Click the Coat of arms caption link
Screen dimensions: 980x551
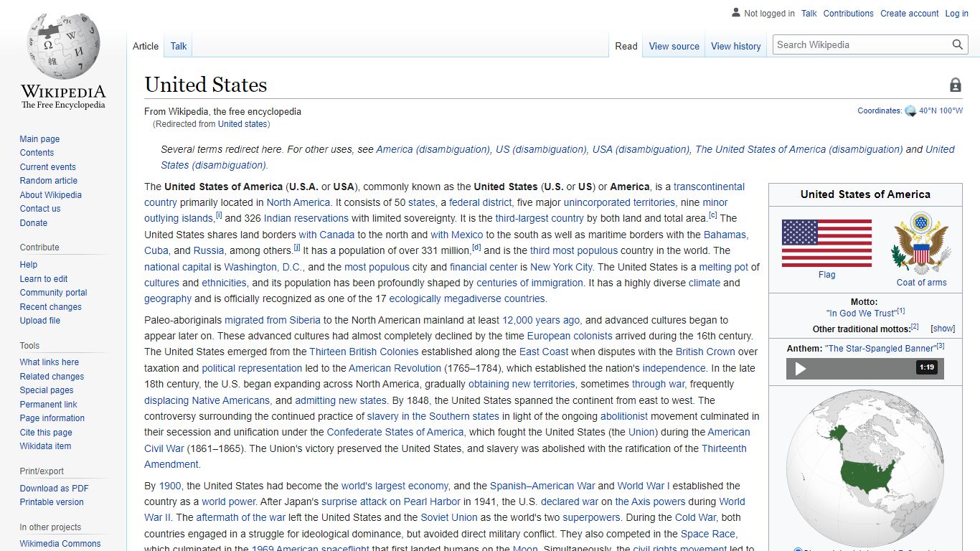(921, 283)
